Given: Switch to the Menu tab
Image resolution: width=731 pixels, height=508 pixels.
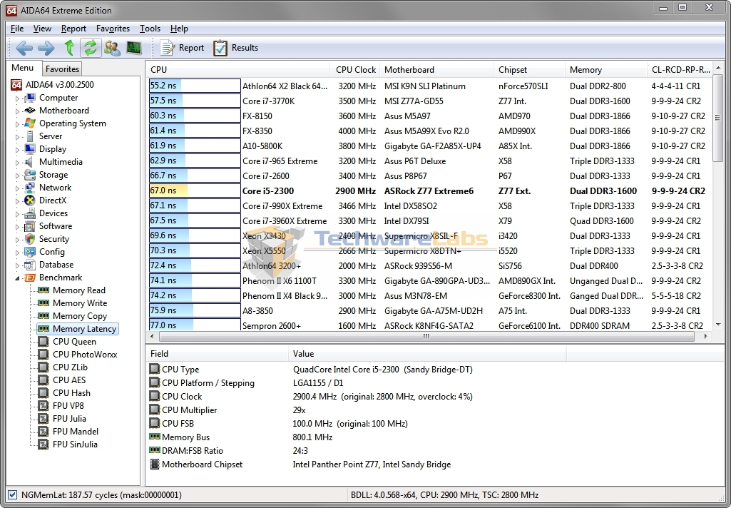Looking at the screenshot, I should (x=23, y=68).
